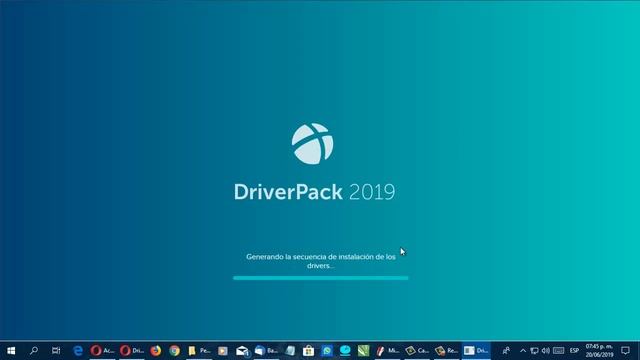Open taskbar search magnifier
Image resolution: width=640 pixels, height=360 pixels.
pos(34,351)
